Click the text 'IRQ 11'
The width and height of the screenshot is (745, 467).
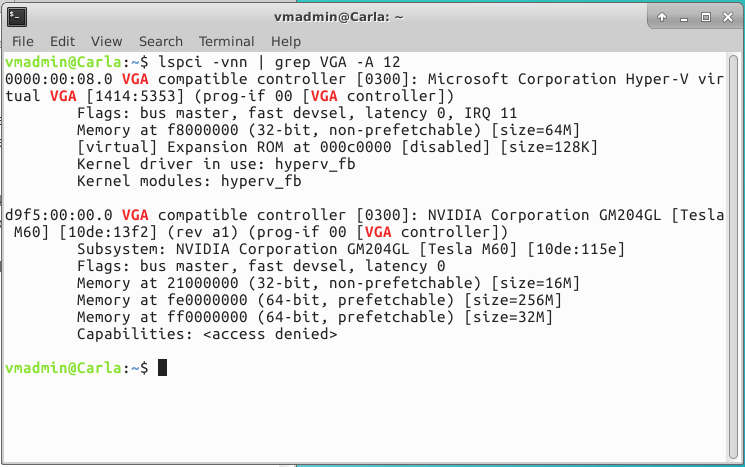(x=490, y=114)
